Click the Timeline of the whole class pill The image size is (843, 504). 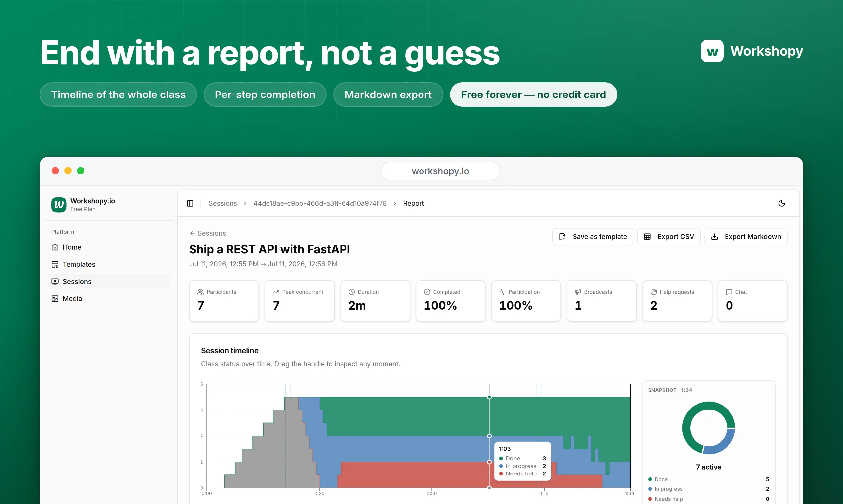(118, 94)
